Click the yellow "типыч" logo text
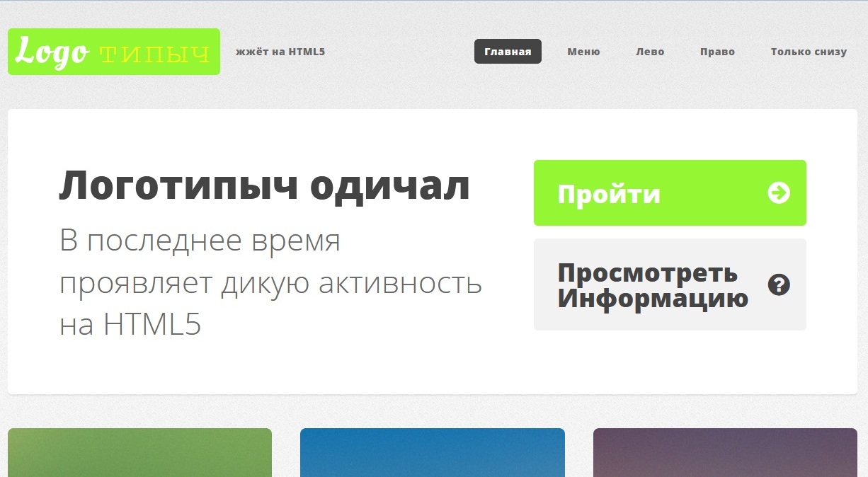Image resolution: width=868 pixels, height=477 pixels. tap(155, 54)
